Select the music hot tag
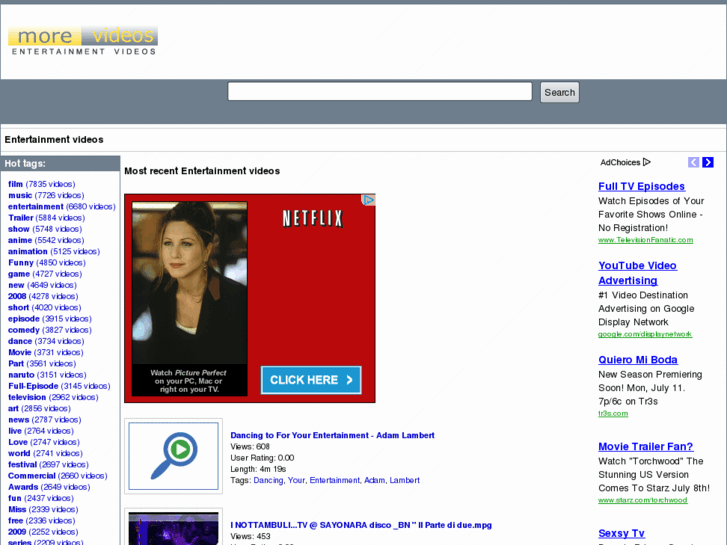The width and height of the screenshot is (727, 545). [x=20, y=195]
